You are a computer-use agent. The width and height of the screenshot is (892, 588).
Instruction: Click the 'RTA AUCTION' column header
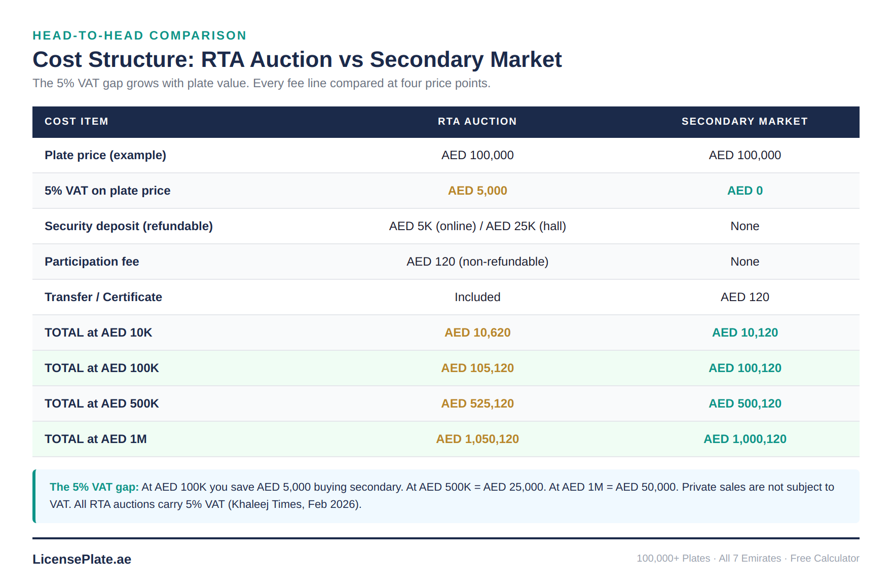[477, 122]
